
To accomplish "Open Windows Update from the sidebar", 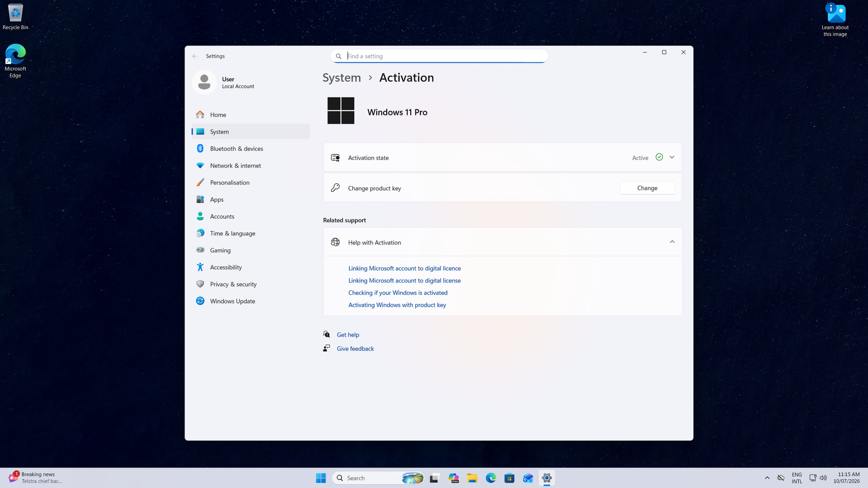I will 251,301.
